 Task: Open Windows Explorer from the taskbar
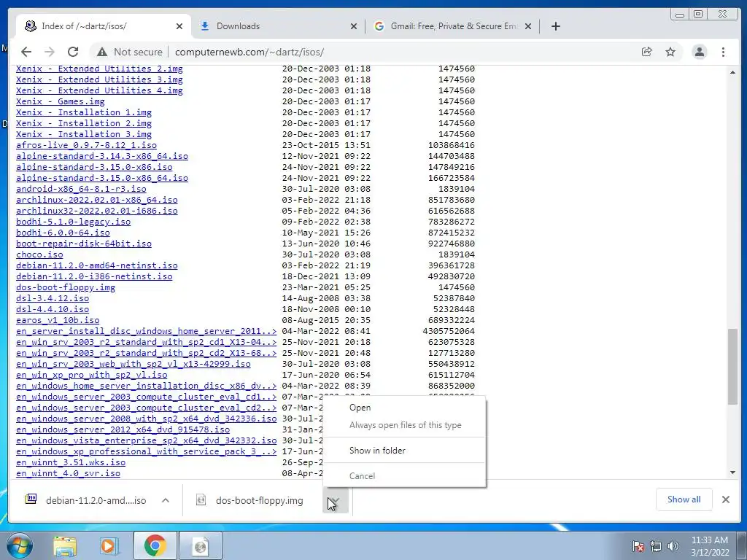[65, 546]
